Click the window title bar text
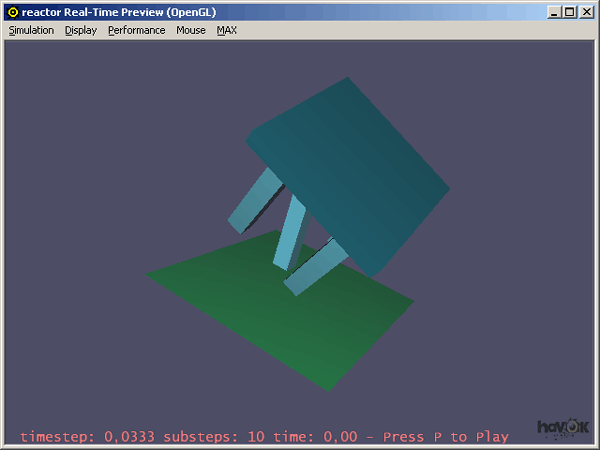The image size is (600, 450). (x=119, y=12)
